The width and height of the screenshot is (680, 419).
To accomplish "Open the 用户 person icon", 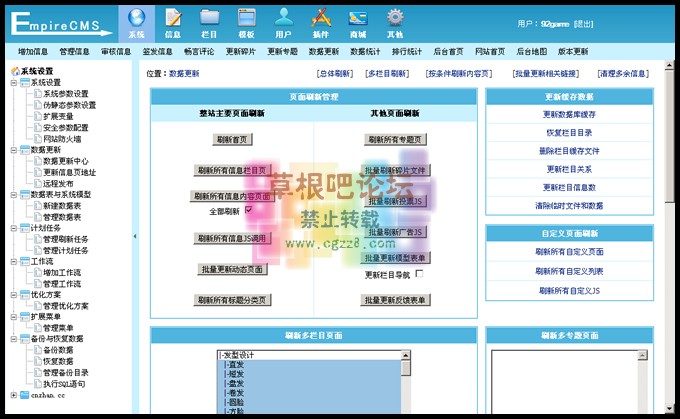I will coord(284,18).
